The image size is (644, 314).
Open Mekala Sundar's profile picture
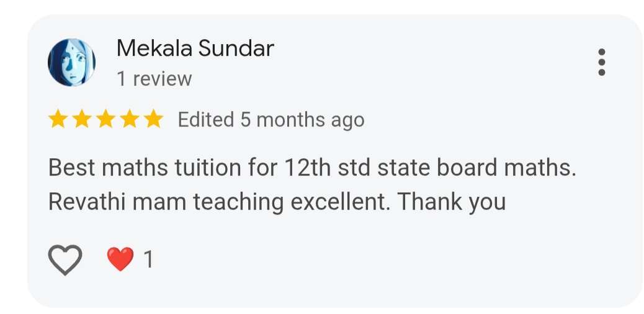coord(71,62)
